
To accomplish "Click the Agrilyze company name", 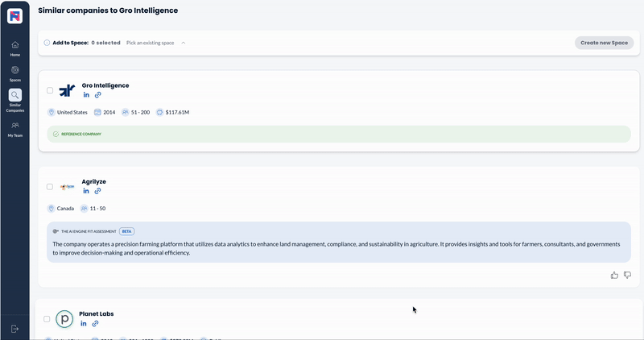I will click(x=93, y=181).
